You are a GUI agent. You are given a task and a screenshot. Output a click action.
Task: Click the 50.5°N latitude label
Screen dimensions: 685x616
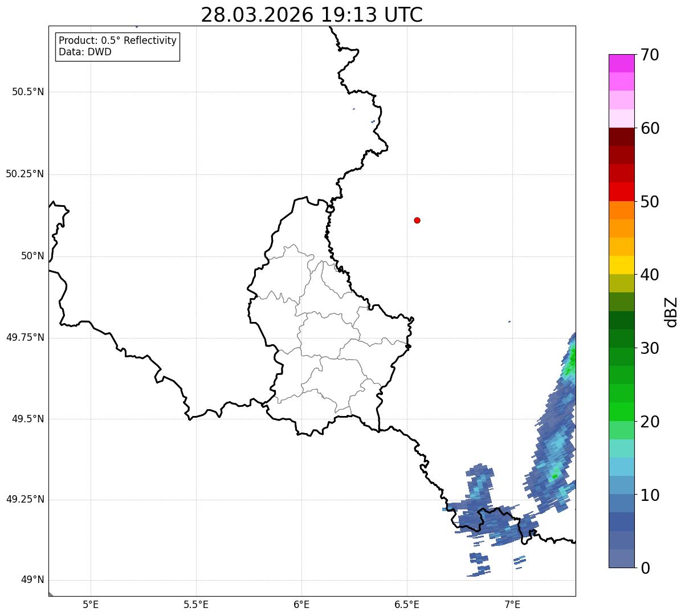28,92
